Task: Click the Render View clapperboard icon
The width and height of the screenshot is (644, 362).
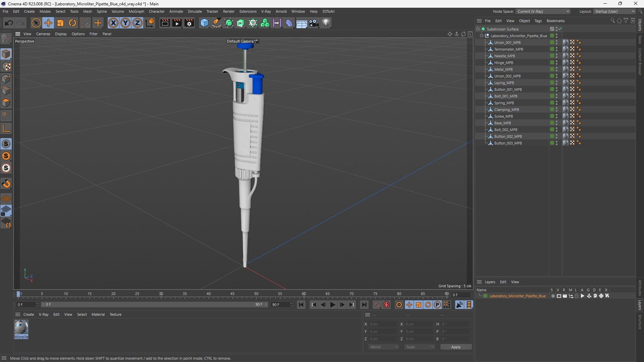Action: pos(165,23)
